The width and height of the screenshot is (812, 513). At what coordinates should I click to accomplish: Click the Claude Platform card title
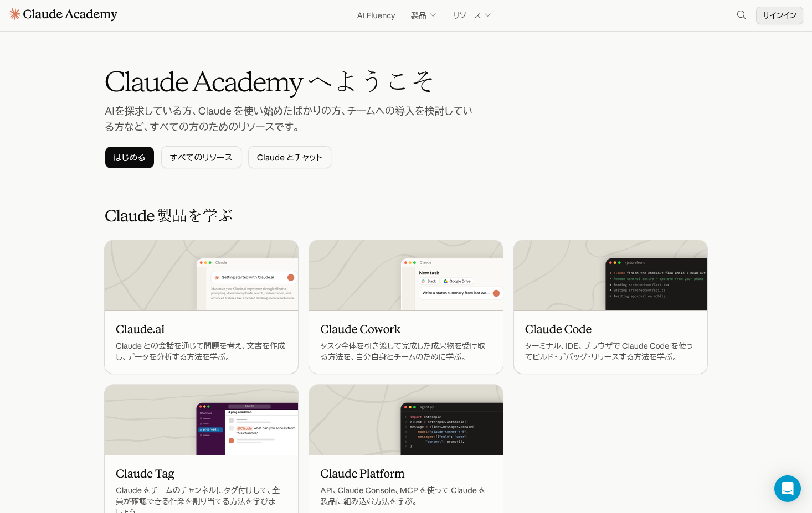point(362,474)
